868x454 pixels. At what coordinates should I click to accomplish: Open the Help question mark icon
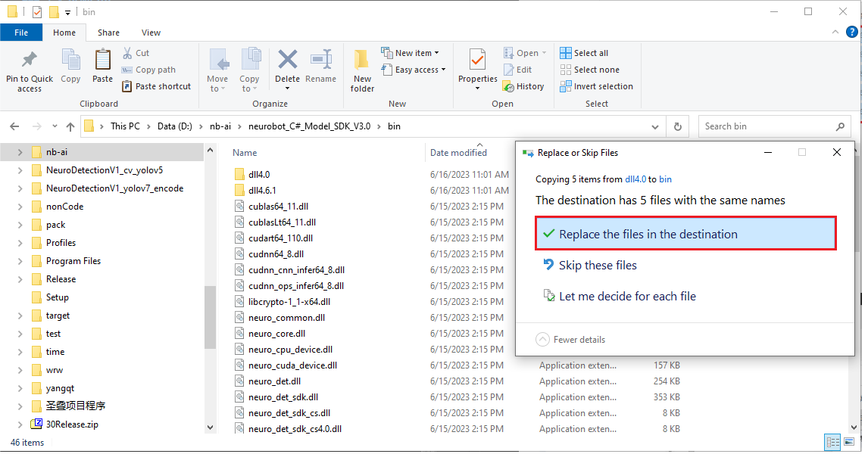pos(853,32)
